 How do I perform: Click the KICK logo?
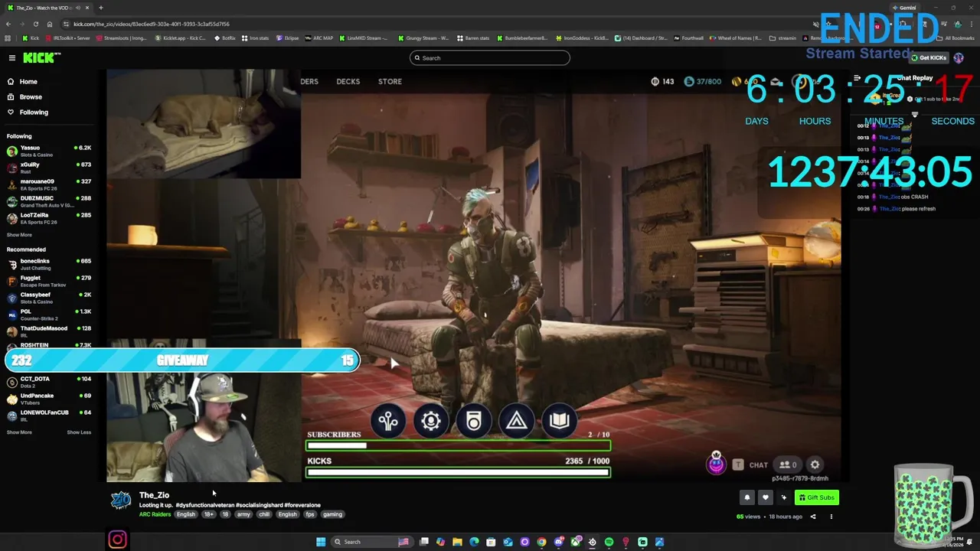click(x=41, y=57)
